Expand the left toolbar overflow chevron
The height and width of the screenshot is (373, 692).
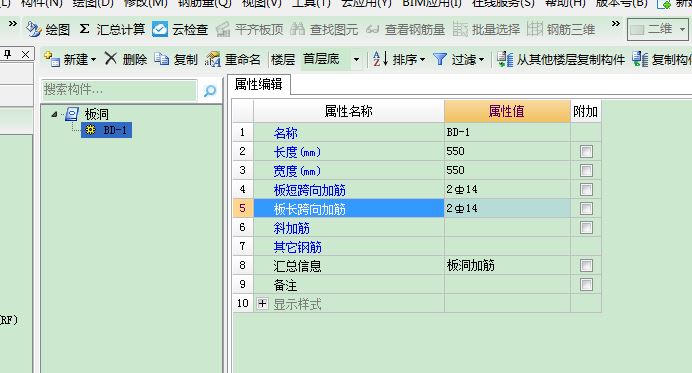tap(13, 23)
